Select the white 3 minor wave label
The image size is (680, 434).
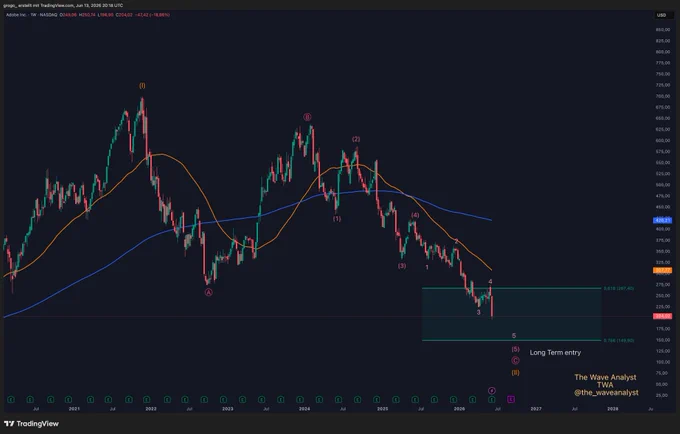[479, 312]
